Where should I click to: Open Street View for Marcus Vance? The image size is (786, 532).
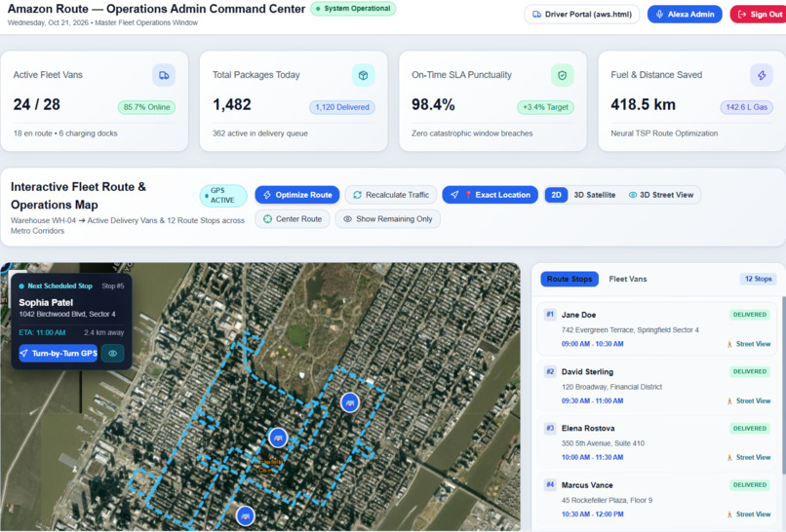click(749, 514)
